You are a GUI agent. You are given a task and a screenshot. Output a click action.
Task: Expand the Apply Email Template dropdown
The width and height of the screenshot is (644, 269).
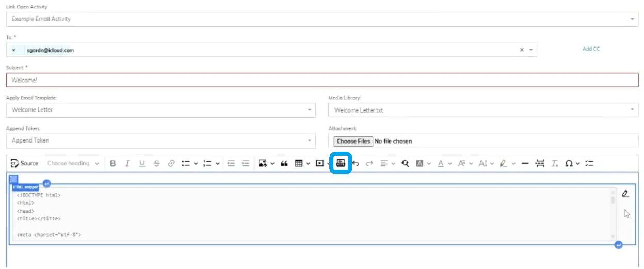160,110
